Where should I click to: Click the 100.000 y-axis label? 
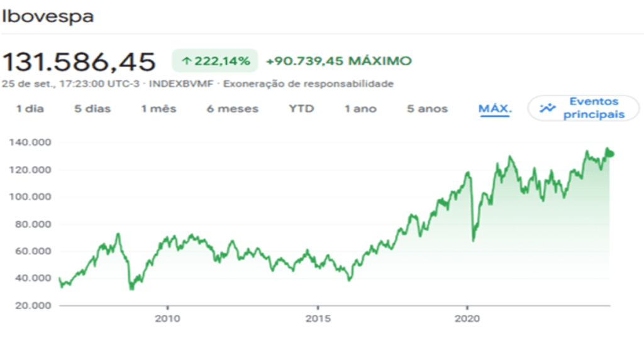coord(30,197)
